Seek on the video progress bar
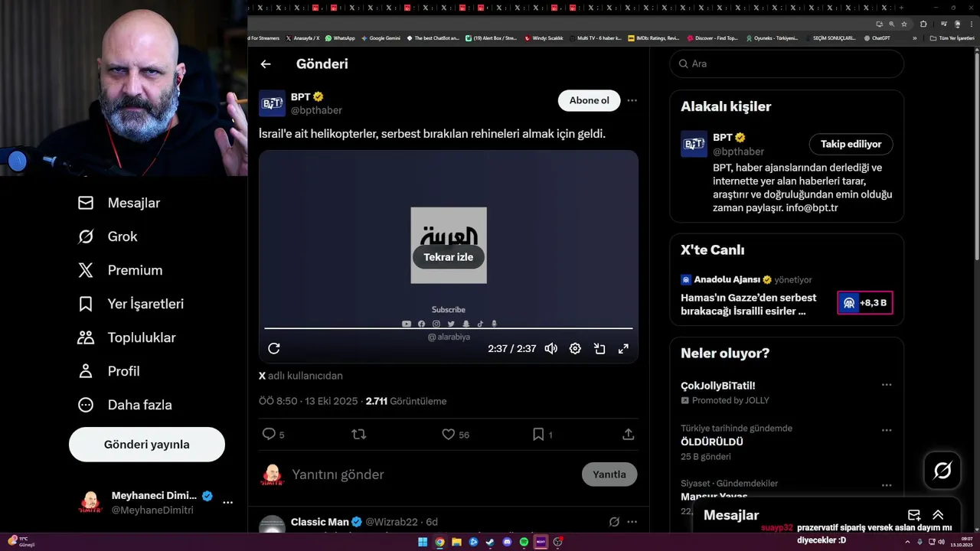The image size is (980, 551). [449, 328]
